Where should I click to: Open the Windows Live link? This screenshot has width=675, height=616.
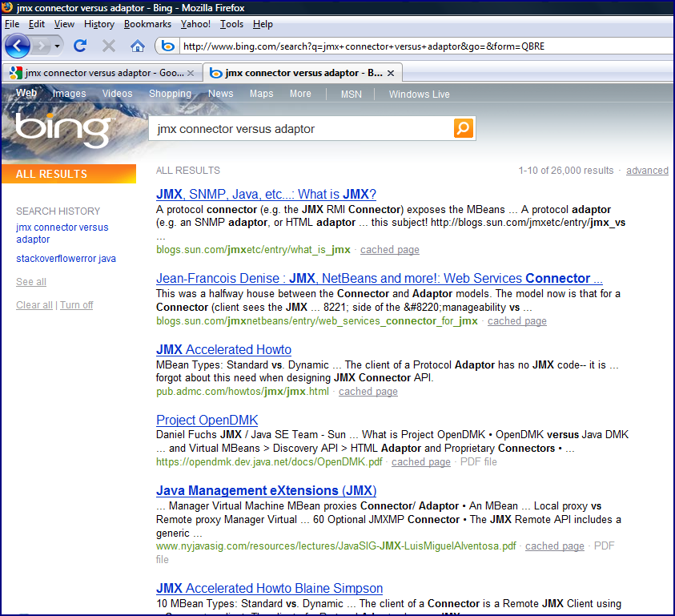420,94
